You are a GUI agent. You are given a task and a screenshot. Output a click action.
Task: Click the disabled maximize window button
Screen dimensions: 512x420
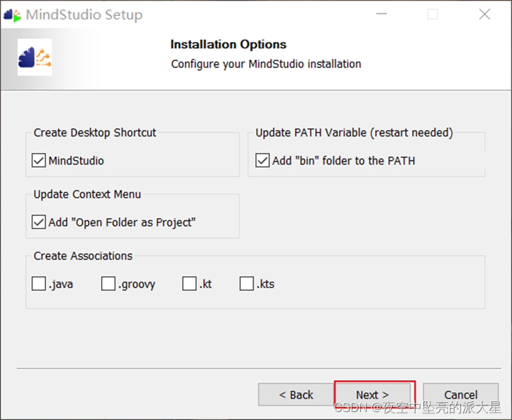[433, 15]
